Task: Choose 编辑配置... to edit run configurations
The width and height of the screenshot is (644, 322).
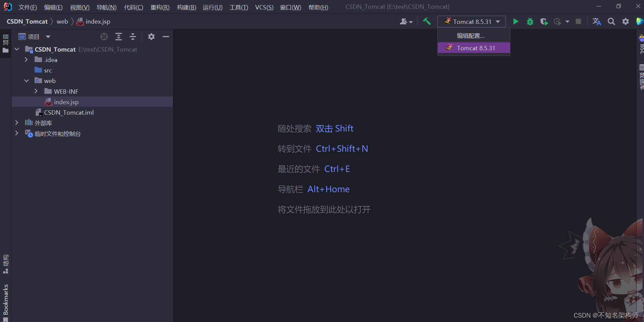Action: (471, 35)
